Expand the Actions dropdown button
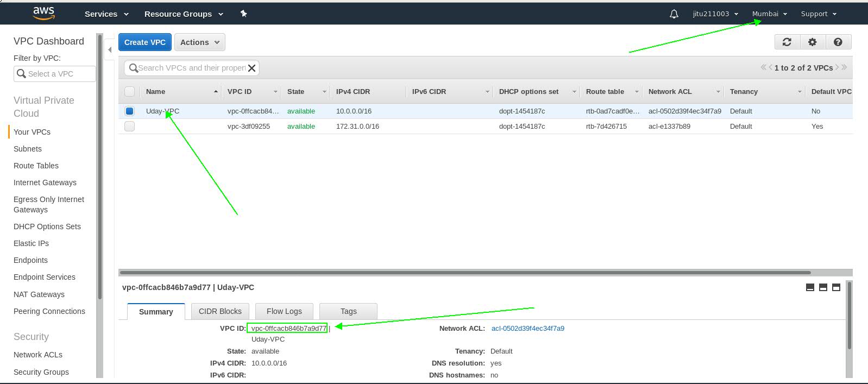Image resolution: width=868 pixels, height=384 pixels. tap(200, 42)
